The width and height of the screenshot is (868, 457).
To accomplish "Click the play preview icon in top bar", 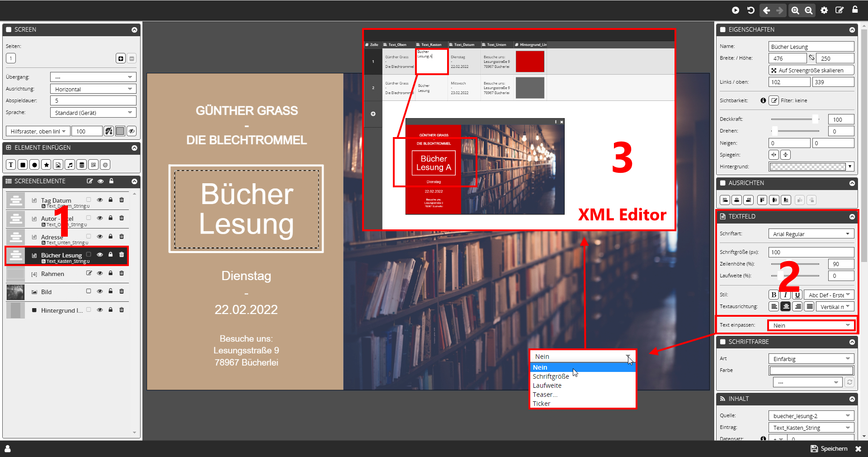I will pos(736,10).
